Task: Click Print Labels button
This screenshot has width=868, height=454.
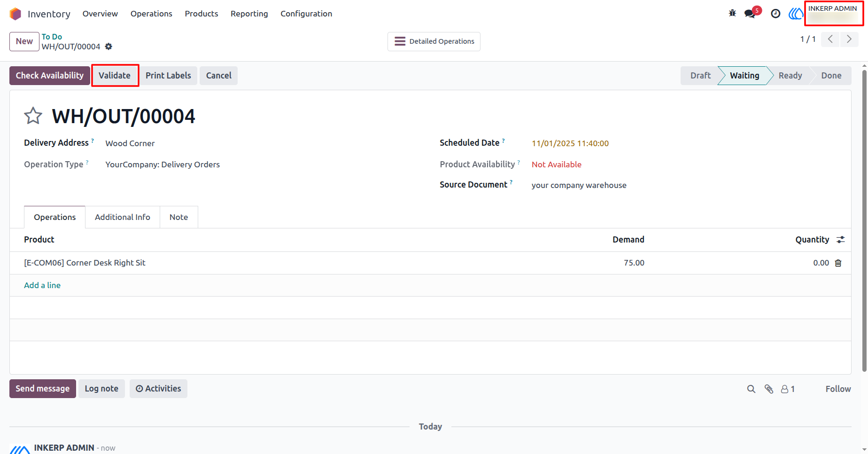Action: click(168, 76)
